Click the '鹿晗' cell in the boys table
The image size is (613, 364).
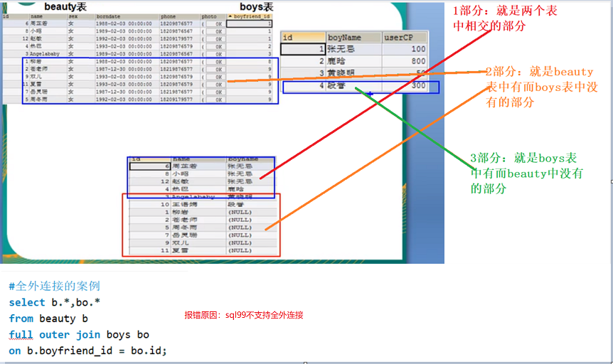(x=336, y=61)
